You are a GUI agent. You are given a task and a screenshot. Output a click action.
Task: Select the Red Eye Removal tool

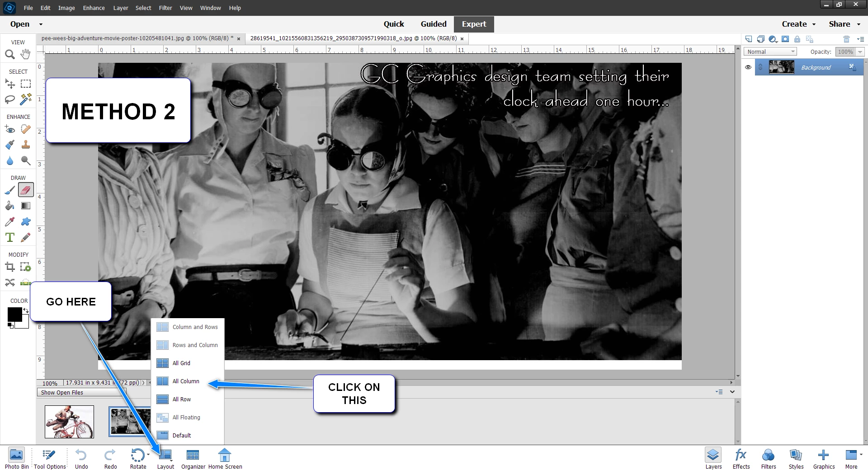(9, 130)
